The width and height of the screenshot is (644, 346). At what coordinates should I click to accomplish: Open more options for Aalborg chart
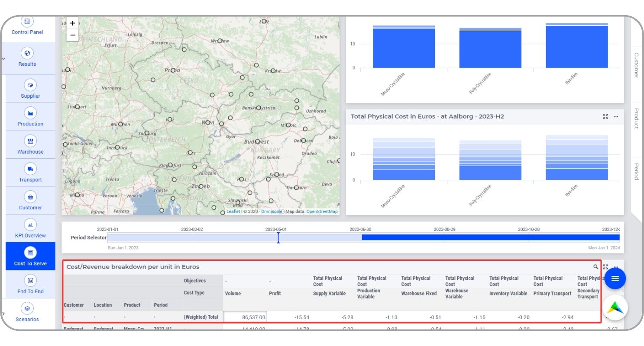[x=616, y=116]
